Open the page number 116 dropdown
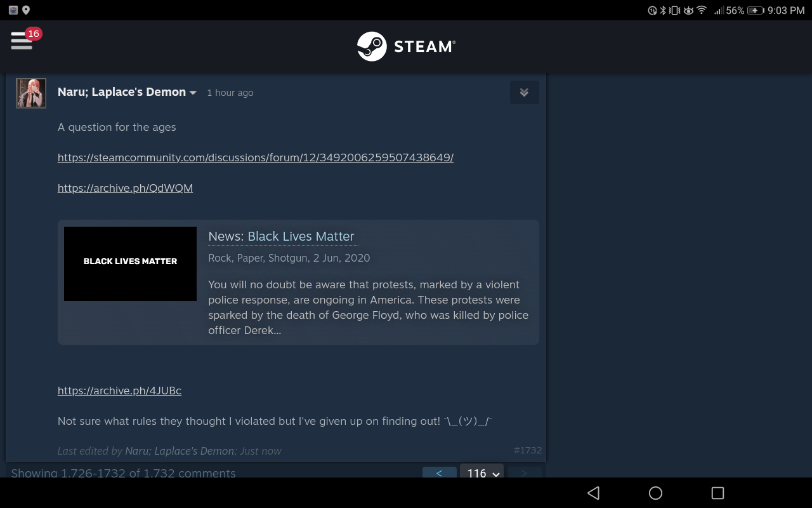 point(481,472)
